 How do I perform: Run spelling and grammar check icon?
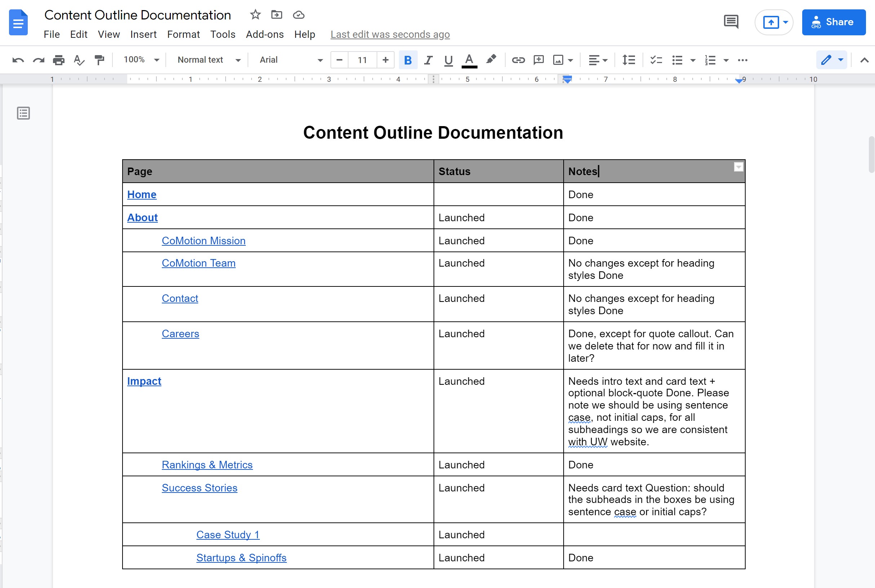click(x=79, y=60)
